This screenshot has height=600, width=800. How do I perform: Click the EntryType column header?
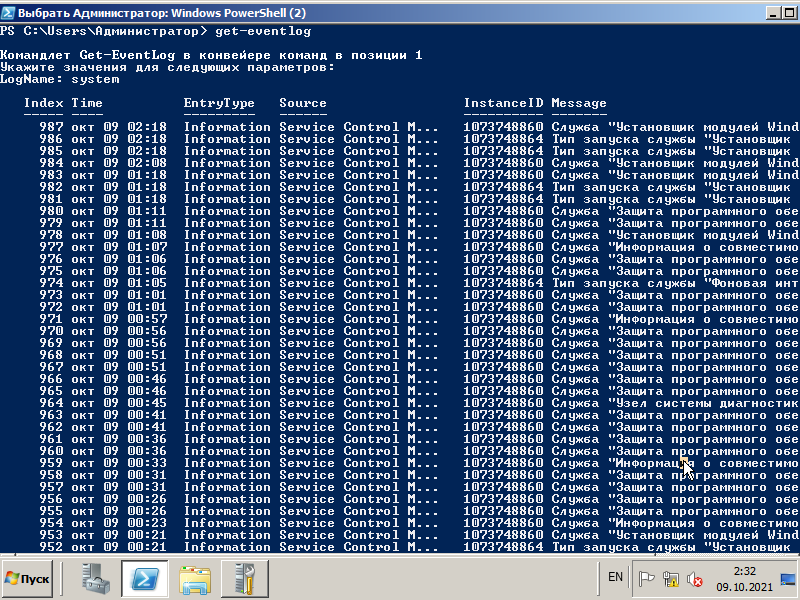[219, 103]
